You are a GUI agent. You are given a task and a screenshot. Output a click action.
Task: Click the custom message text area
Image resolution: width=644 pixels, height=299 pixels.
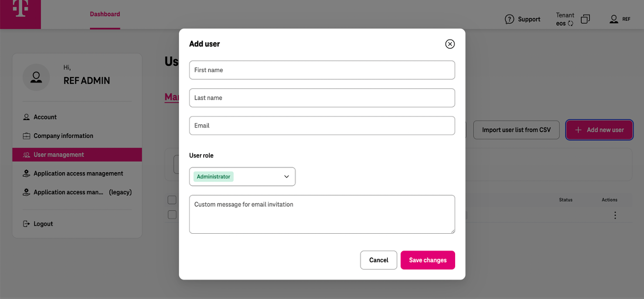pos(322,214)
